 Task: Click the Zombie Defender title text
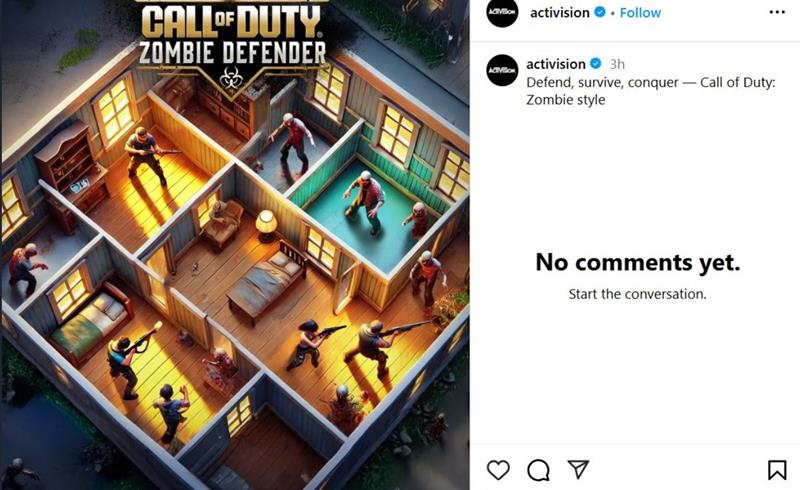point(232,53)
